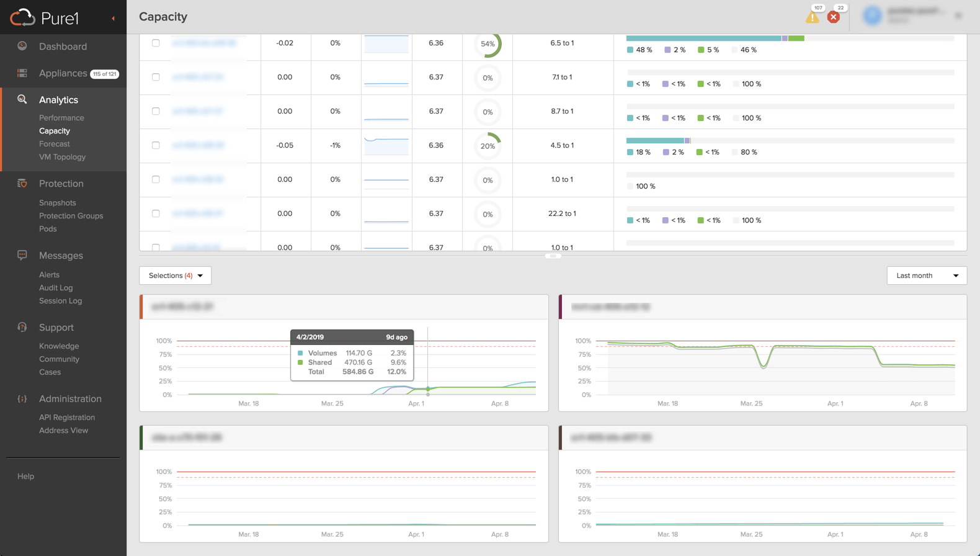The image size is (980, 556).
Task: Open Audit Log page
Action: (x=56, y=288)
